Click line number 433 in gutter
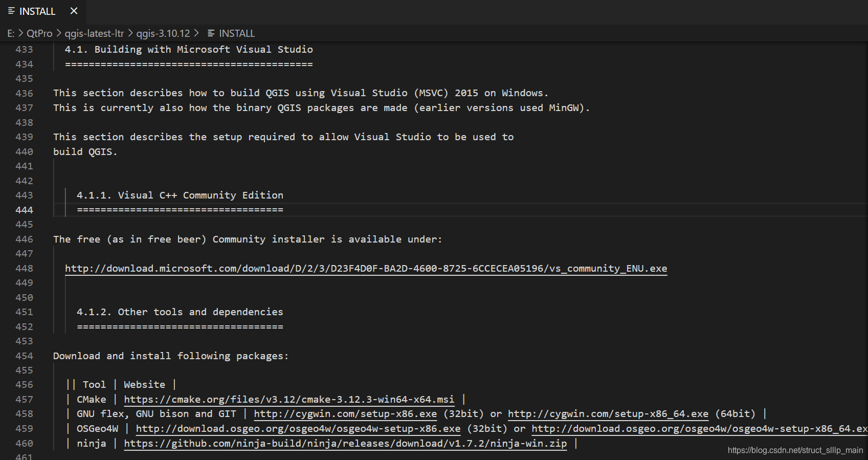The image size is (868, 460). pyautogui.click(x=24, y=50)
